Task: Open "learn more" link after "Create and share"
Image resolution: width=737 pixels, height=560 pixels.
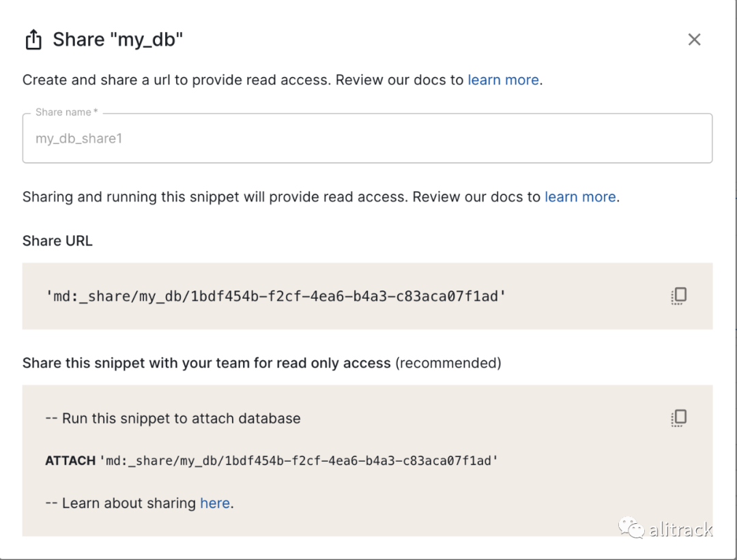Action: (503, 80)
